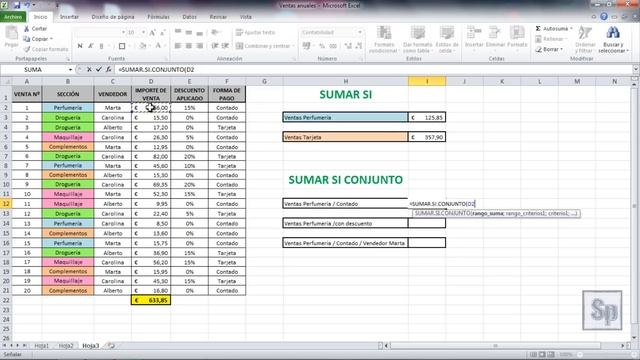Toggle center text horizontally
This screenshot has width=640, height=360.
pyautogui.click(x=189, y=46)
